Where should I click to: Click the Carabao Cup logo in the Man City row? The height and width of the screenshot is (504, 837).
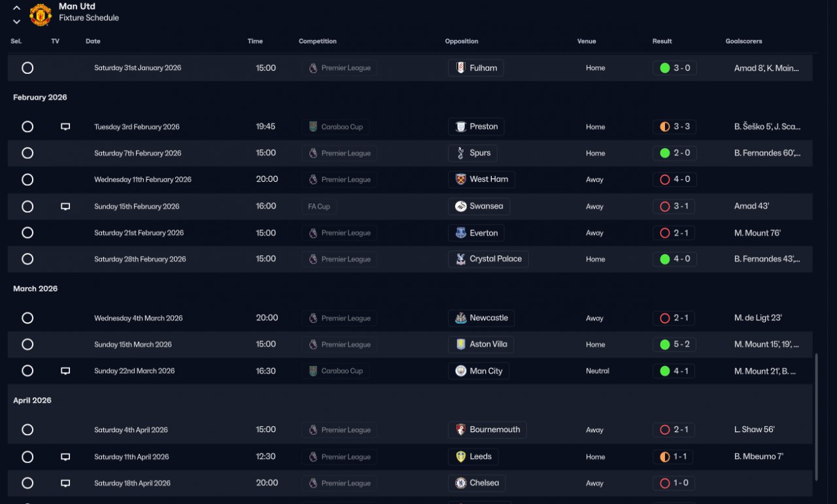pos(313,371)
